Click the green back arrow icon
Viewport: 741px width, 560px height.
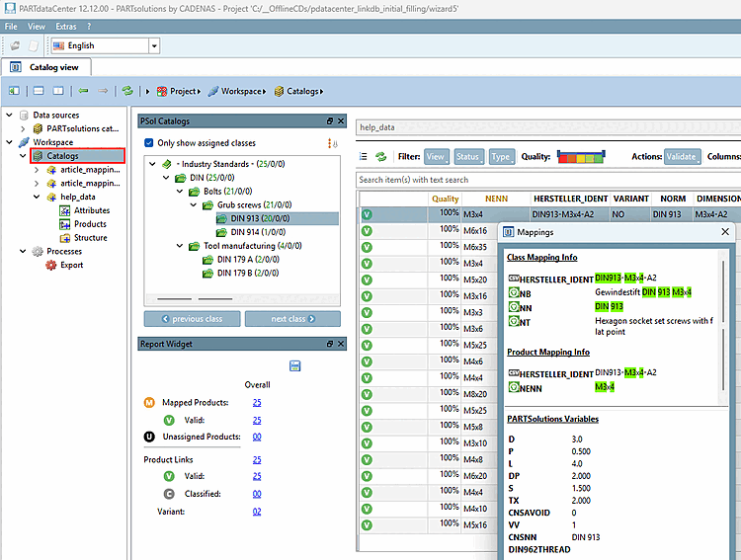click(x=84, y=91)
